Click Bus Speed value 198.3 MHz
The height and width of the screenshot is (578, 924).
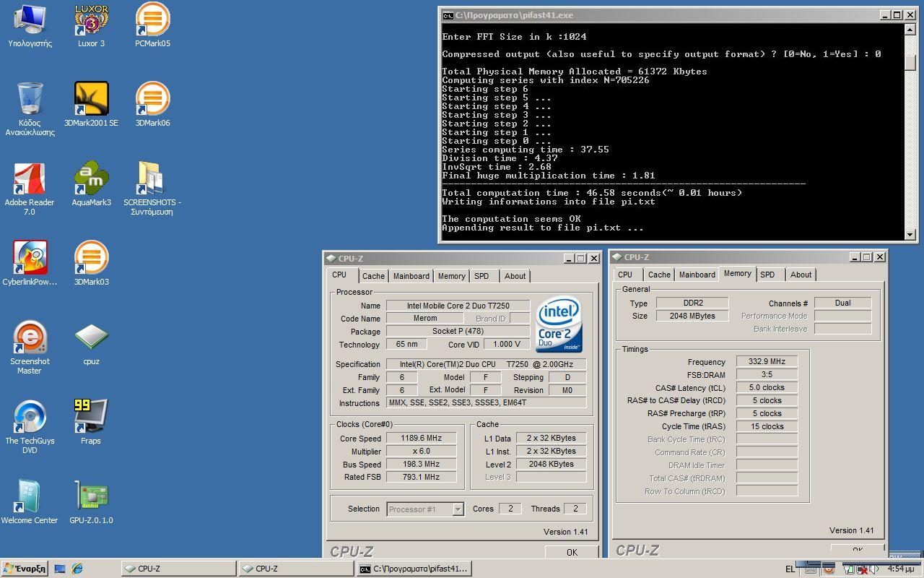[421, 464]
